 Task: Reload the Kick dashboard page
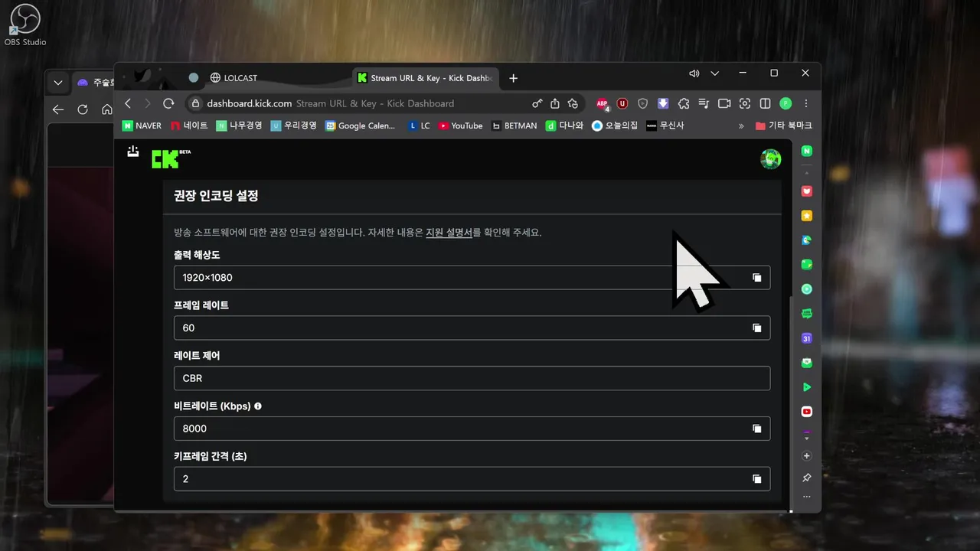click(x=168, y=103)
